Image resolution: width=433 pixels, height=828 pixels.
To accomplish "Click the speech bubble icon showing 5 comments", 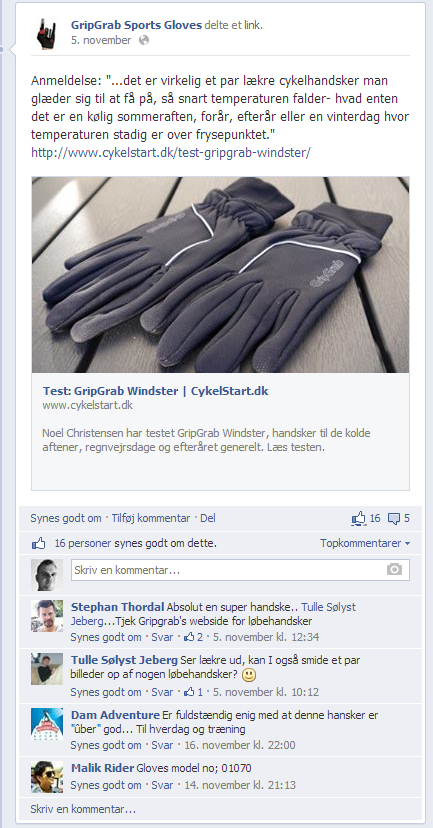I will (394, 519).
